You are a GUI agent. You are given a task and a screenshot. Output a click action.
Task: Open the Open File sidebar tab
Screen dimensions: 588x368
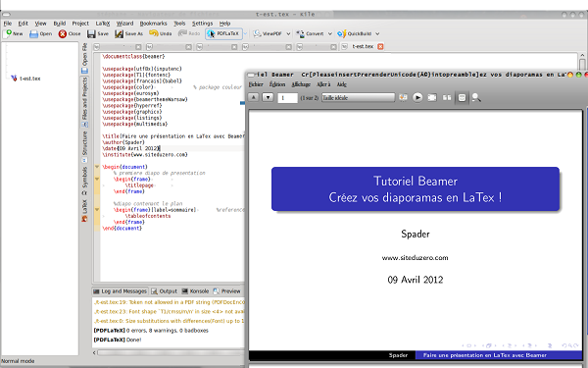84,59
